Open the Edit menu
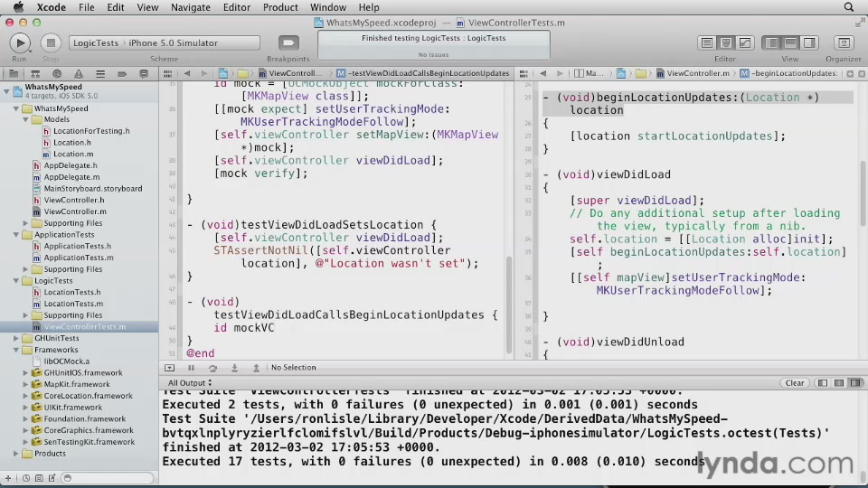Viewport: 868px width, 488px height. click(x=115, y=7)
